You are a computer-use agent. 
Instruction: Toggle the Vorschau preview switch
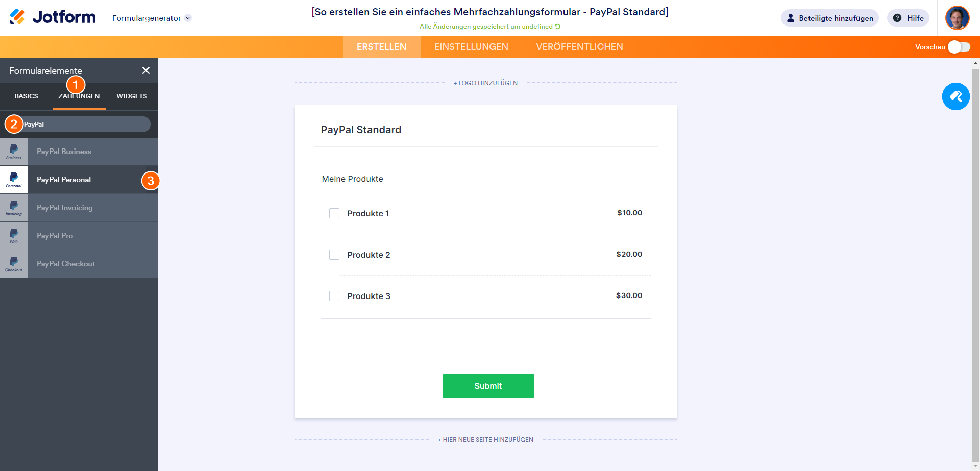coord(959,47)
